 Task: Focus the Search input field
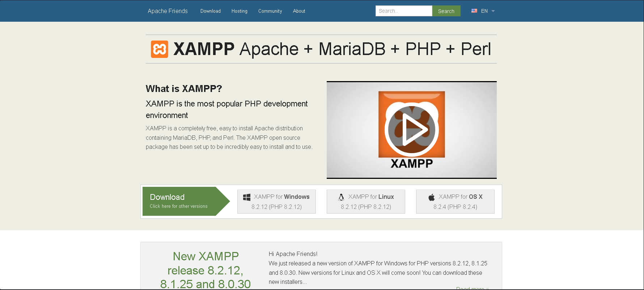[403, 11]
